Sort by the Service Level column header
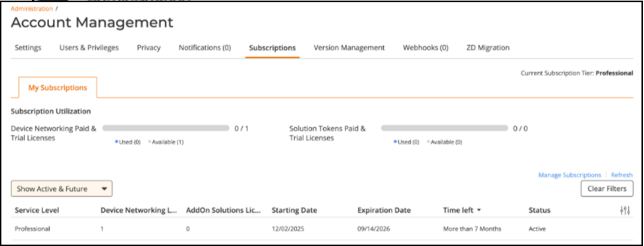This screenshot has height=246, width=644. tap(37, 211)
